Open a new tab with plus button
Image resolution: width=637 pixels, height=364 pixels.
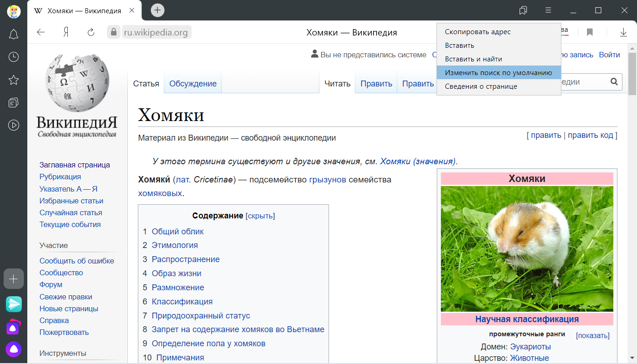coord(157,10)
